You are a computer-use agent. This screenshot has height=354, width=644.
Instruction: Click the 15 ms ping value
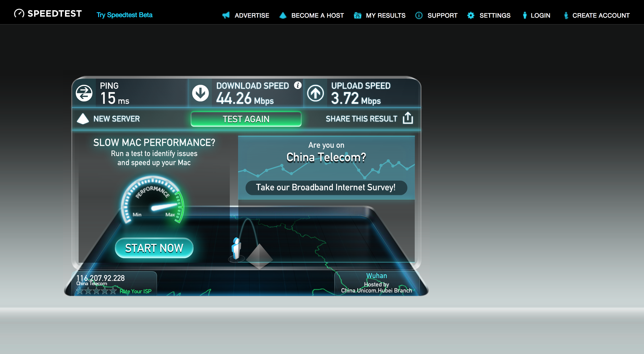[x=115, y=99]
